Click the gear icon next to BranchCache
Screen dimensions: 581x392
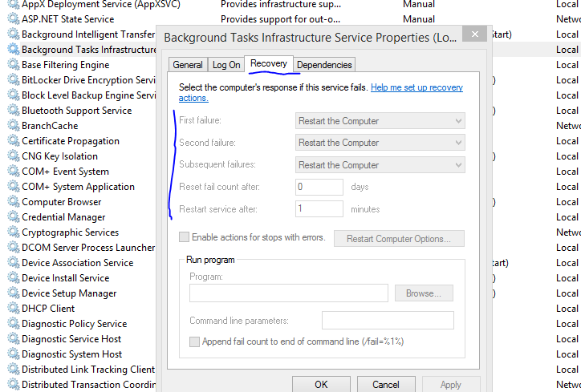(13, 126)
